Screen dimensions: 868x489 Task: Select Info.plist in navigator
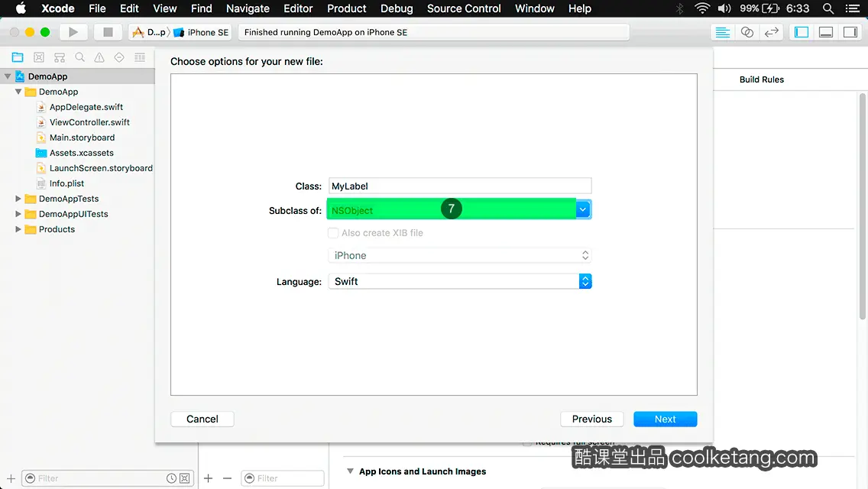tap(66, 183)
